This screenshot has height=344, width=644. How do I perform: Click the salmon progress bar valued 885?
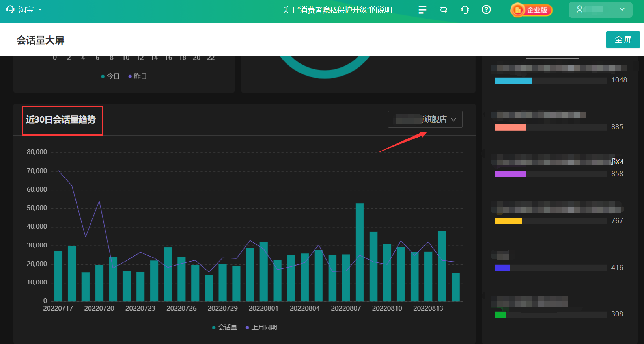pyautogui.click(x=510, y=127)
